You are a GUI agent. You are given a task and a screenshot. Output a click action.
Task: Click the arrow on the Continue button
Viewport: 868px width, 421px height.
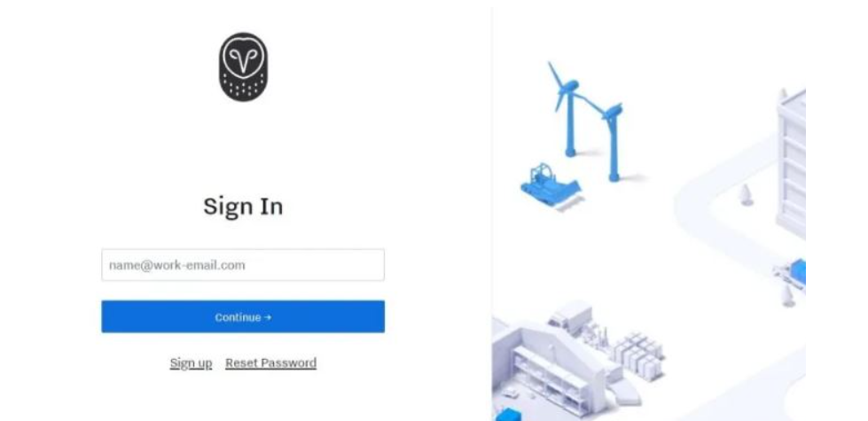coord(268,317)
